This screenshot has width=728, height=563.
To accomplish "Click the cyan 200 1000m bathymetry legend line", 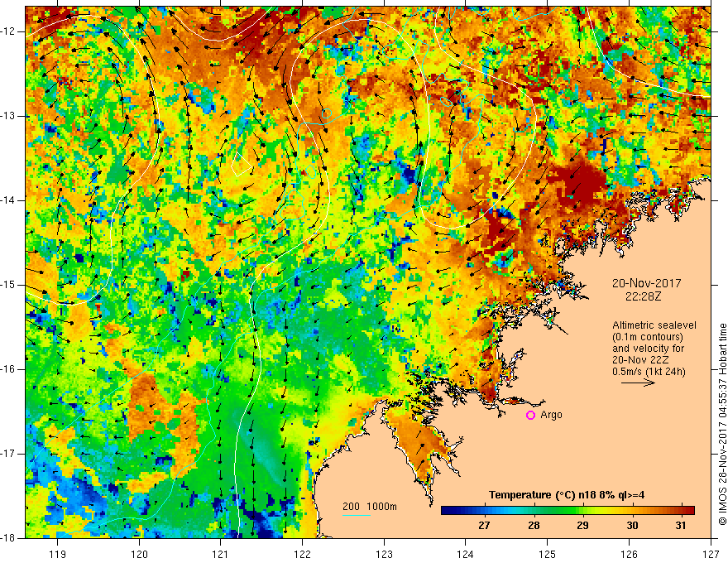I will (357, 515).
